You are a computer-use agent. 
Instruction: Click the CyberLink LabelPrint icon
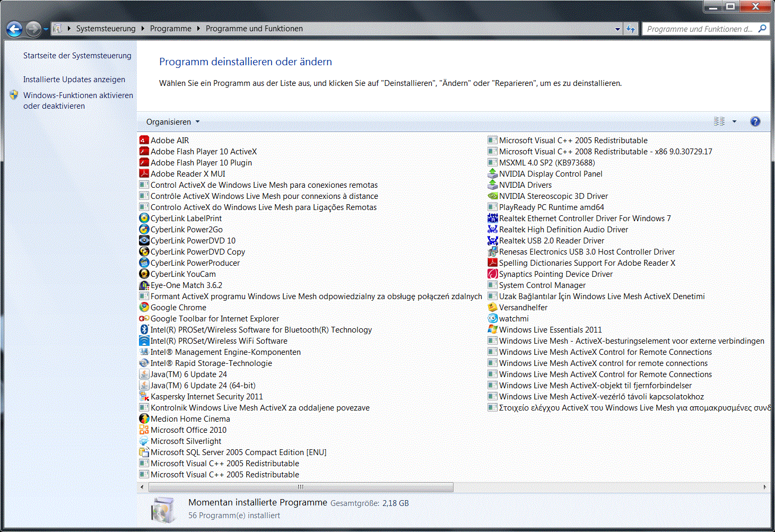pos(144,218)
